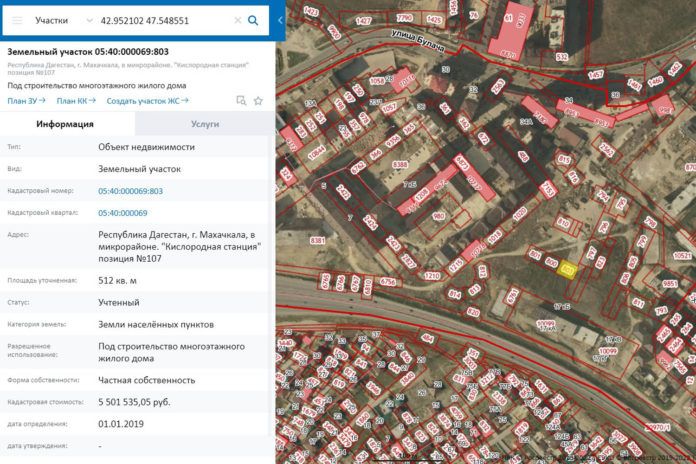Select the Информация tab
The width and height of the screenshot is (696, 464).
click(x=65, y=124)
